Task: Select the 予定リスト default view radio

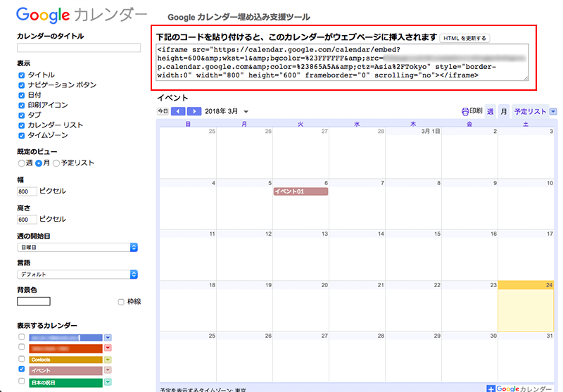Action: point(56,163)
